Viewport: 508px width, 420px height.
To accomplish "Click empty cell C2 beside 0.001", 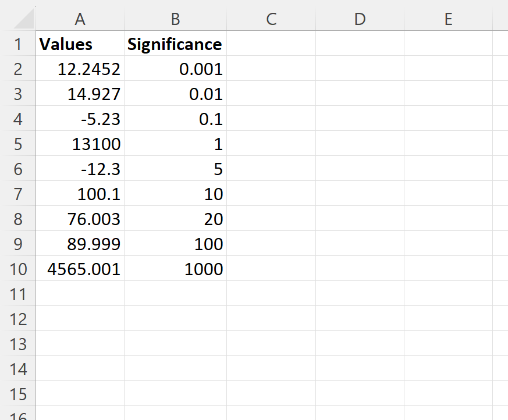I will tap(271, 68).
